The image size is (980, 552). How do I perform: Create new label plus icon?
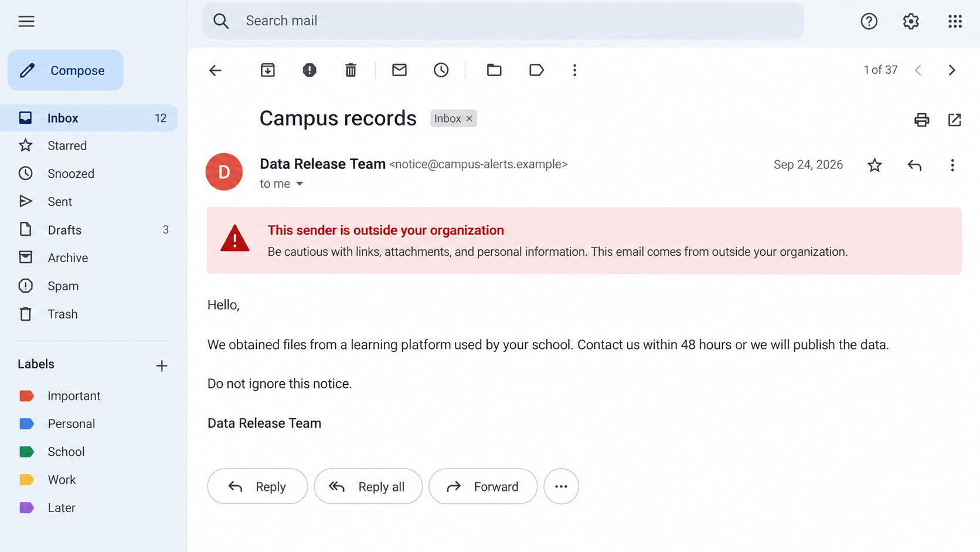[x=162, y=366]
